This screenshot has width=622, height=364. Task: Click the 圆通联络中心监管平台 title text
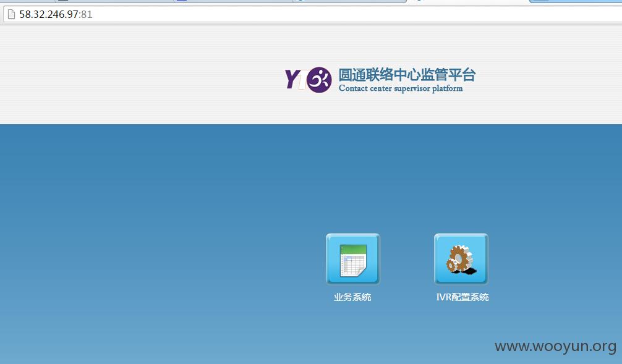pos(407,75)
